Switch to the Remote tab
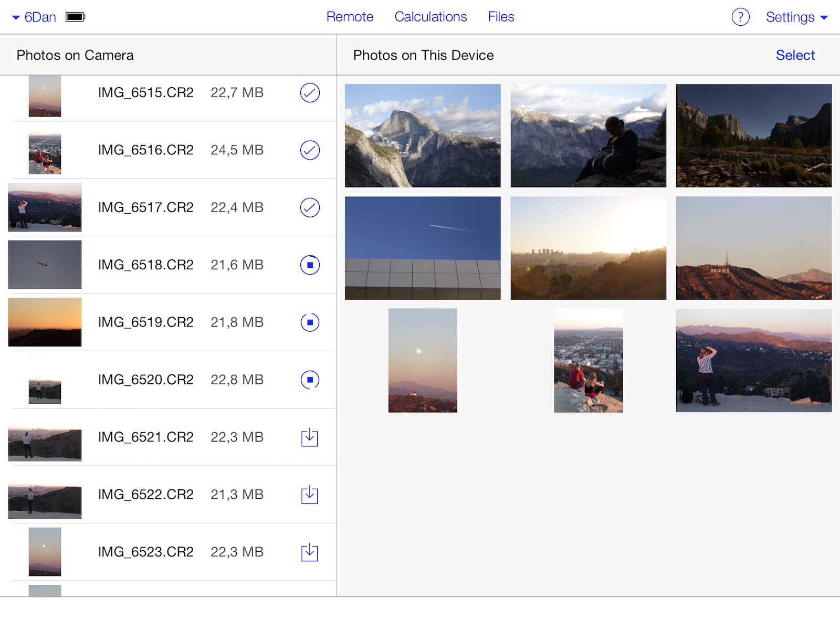This screenshot has width=840, height=630. click(350, 17)
